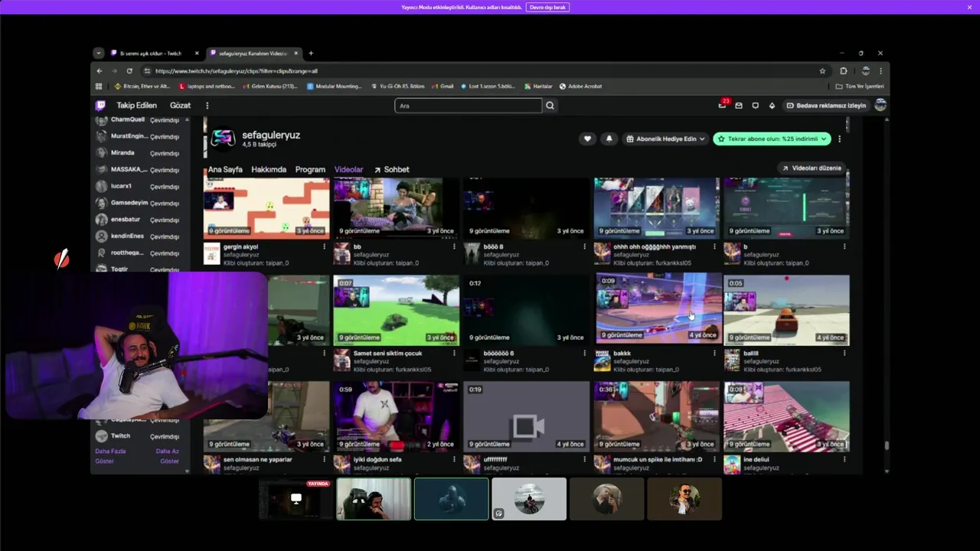Screen dimensions: 980x551
Task: Click the sefaguleryuz channel avatar logo
Action: [223, 139]
